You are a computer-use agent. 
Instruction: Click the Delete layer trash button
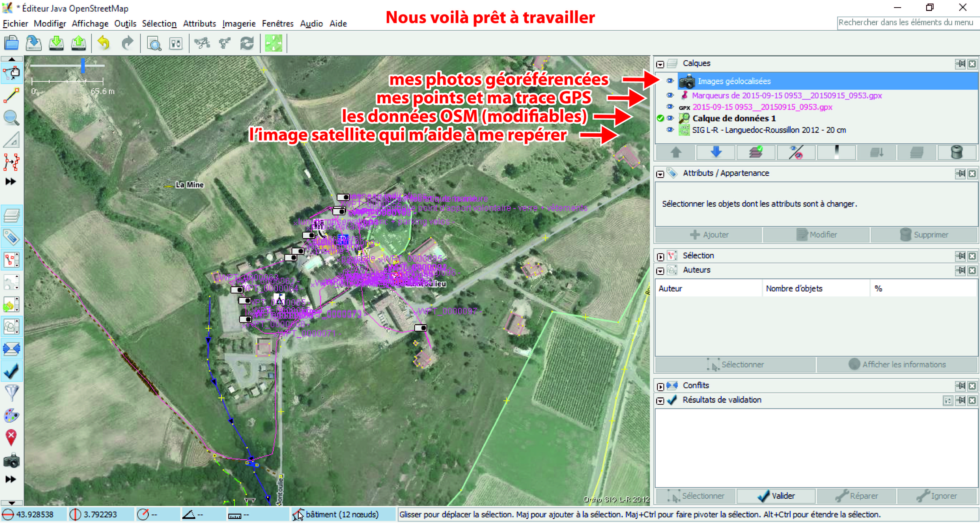(957, 152)
